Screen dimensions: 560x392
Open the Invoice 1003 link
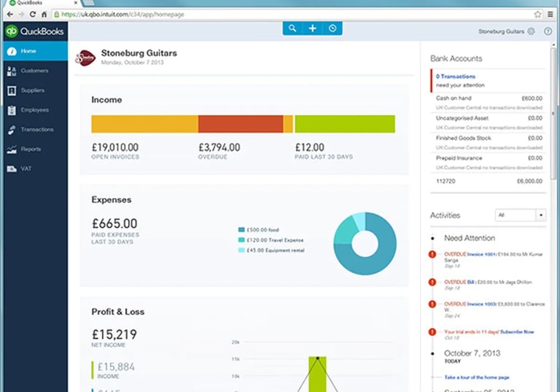click(x=481, y=304)
